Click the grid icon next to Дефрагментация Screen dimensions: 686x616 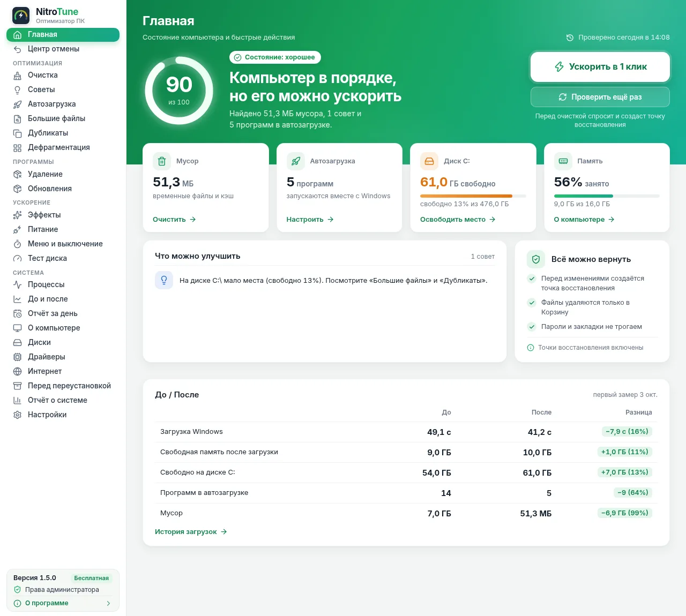pos(17,148)
